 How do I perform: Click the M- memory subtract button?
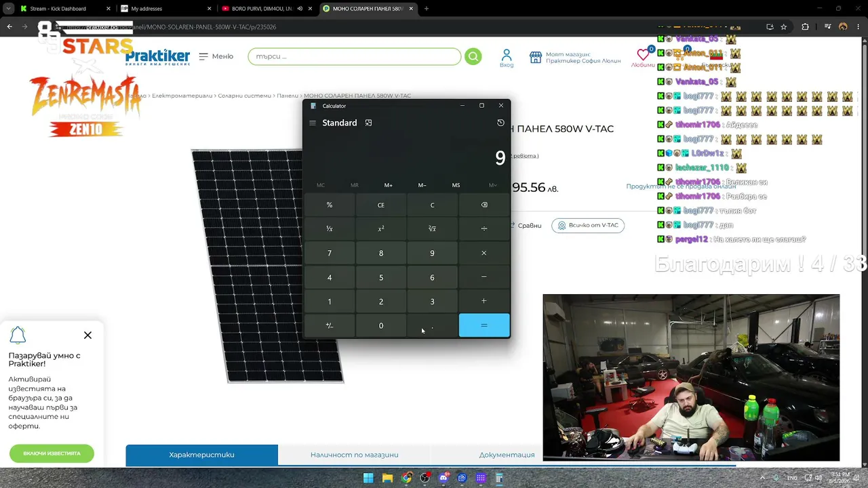pyautogui.click(x=422, y=185)
